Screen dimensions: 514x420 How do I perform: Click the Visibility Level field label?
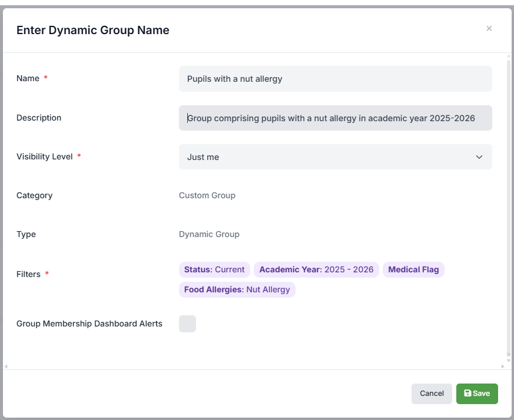click(45, 156)
